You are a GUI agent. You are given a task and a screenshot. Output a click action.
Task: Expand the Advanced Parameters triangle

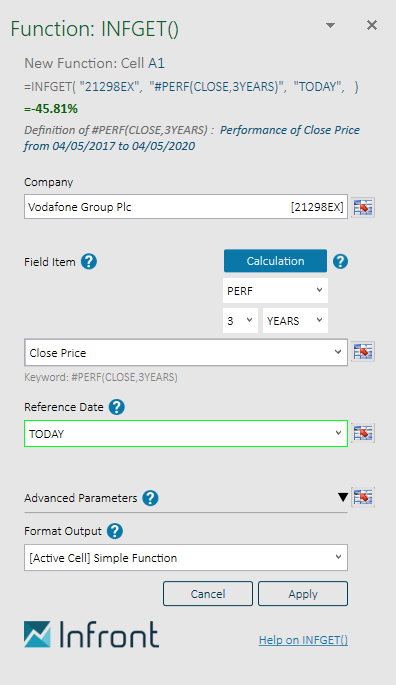pos(343,497)
